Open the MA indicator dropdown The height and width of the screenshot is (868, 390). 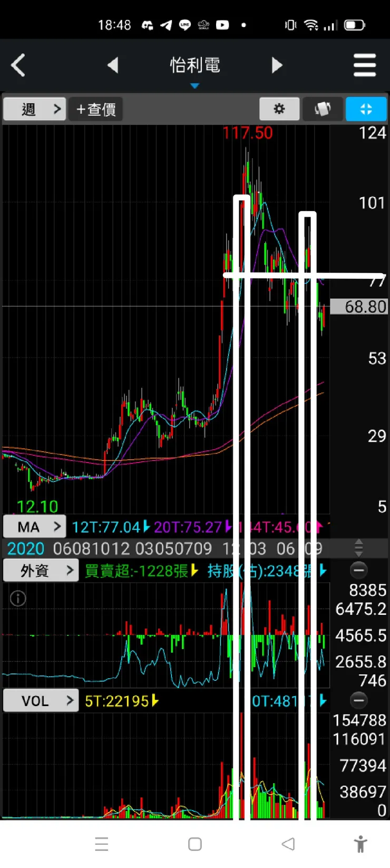tap(35, 527)
